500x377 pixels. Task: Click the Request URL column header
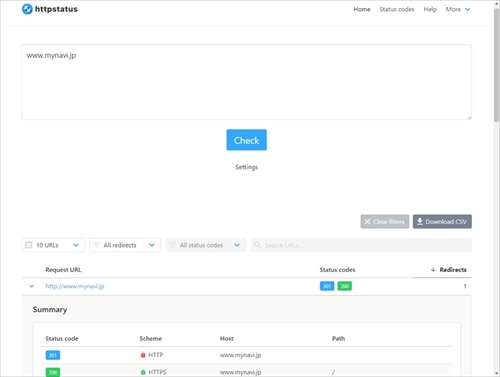tap(63, 270)
